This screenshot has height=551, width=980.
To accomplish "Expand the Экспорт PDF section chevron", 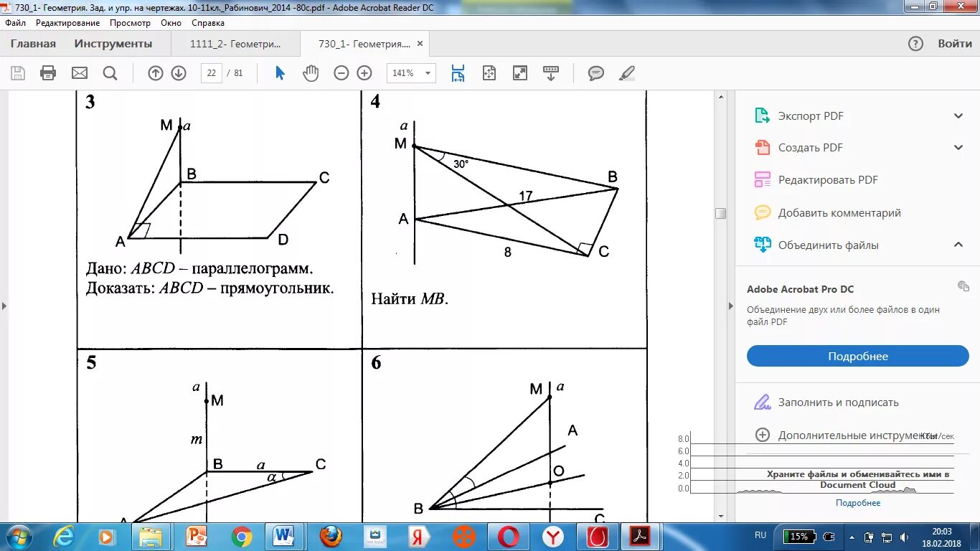I will (x=958, y=116).
